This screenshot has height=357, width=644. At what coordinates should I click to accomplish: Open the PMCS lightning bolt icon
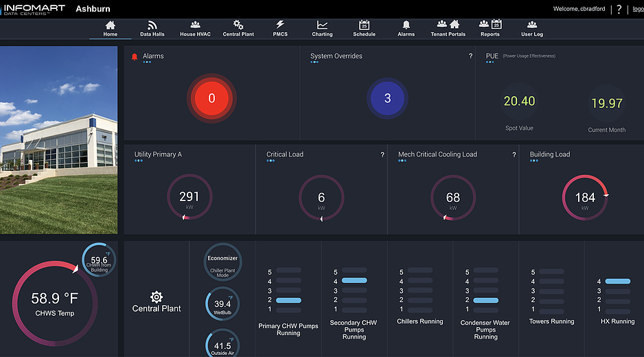click(280, 25)
